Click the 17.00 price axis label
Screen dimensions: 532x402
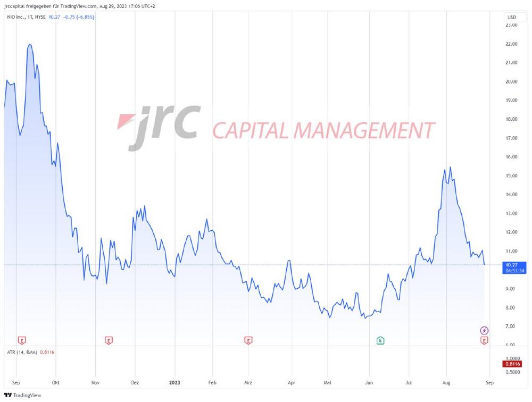click(511, 138)
